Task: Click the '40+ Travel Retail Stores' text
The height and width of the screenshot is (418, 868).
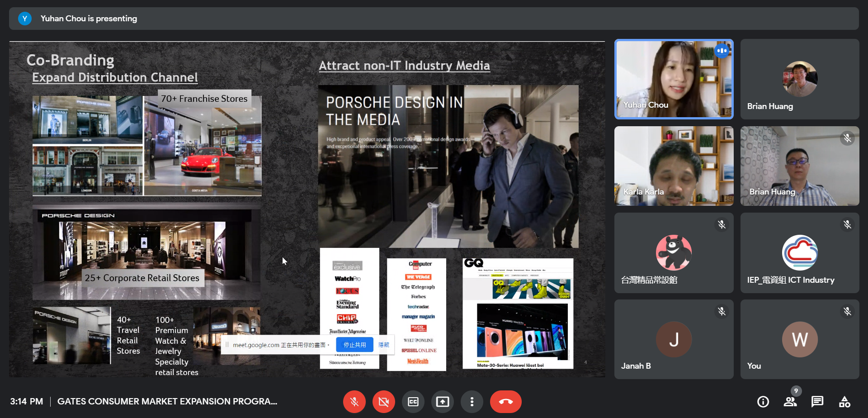Action: [128, 335]
